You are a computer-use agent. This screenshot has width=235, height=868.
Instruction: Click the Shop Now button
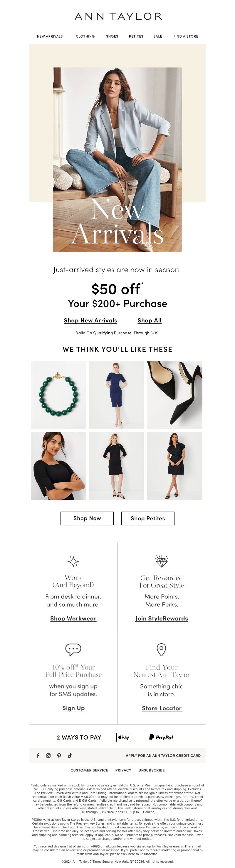[x=87, y=518]
